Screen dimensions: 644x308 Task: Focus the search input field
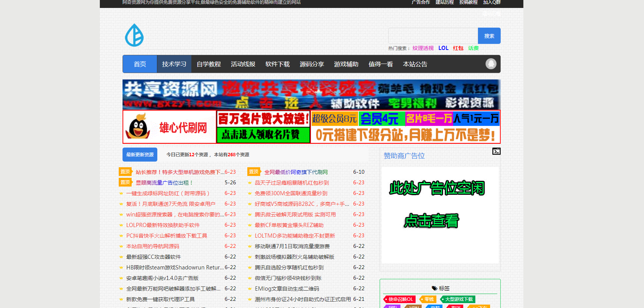pyautogui.click(x=433, y=36)
